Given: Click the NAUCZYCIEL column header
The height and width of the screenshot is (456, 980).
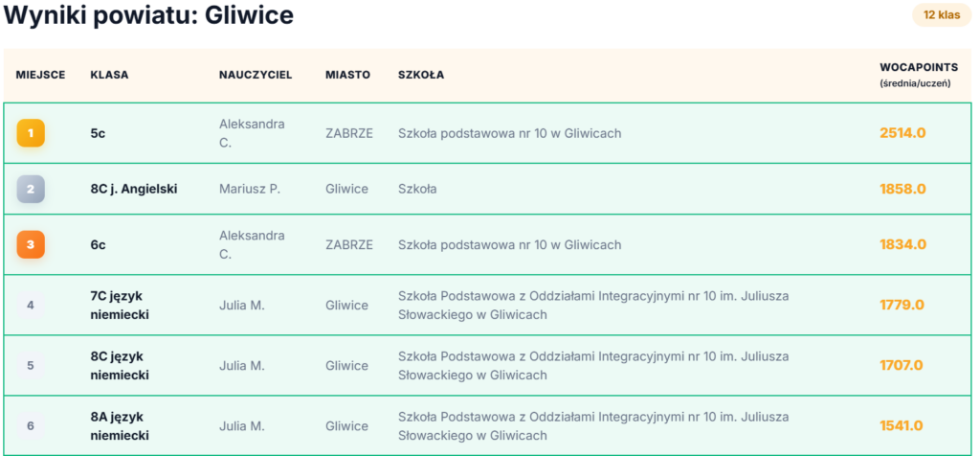Looking at the screenshot, I should pyautogui.click(x=256, y=75).
